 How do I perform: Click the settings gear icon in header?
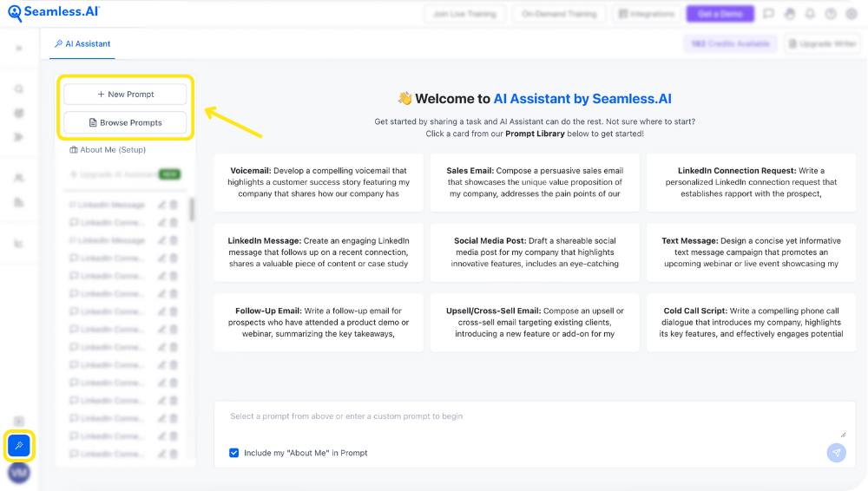(x=852, y=14)
